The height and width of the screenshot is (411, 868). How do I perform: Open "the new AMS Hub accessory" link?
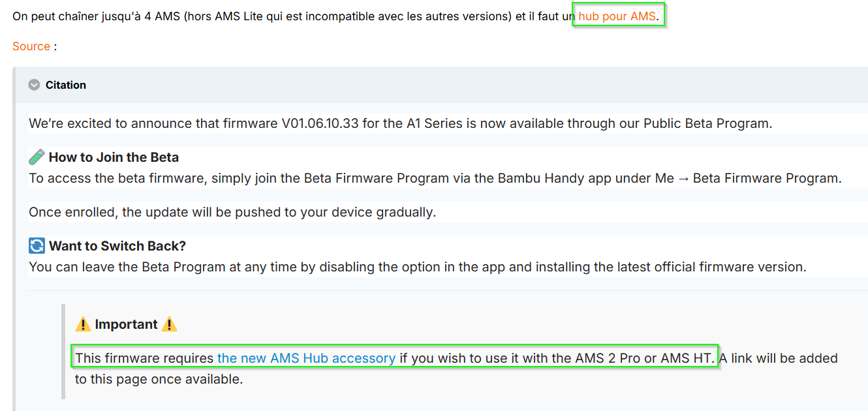pyautogui.click(x=306, y=358)
